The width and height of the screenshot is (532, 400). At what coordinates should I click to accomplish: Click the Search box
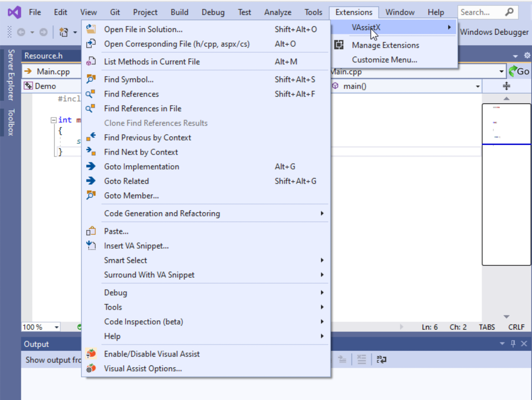(x=488, y=12)
